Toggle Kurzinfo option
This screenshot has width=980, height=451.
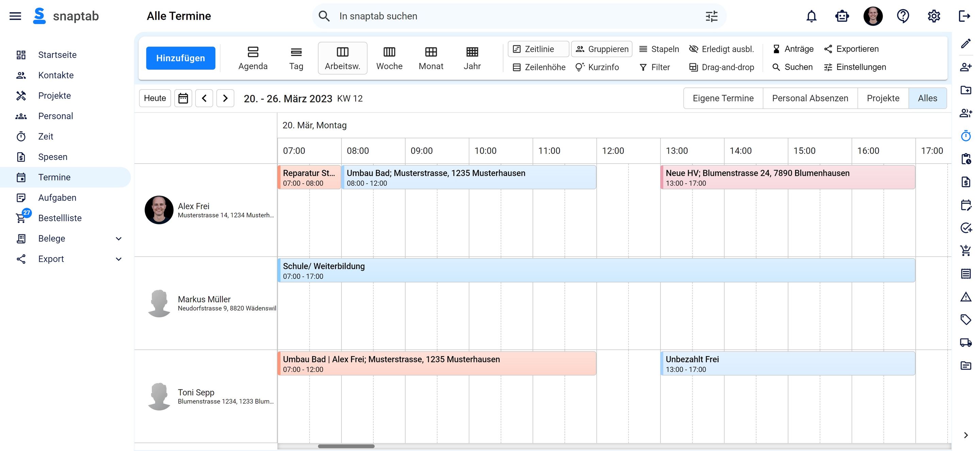coord(597,67)
